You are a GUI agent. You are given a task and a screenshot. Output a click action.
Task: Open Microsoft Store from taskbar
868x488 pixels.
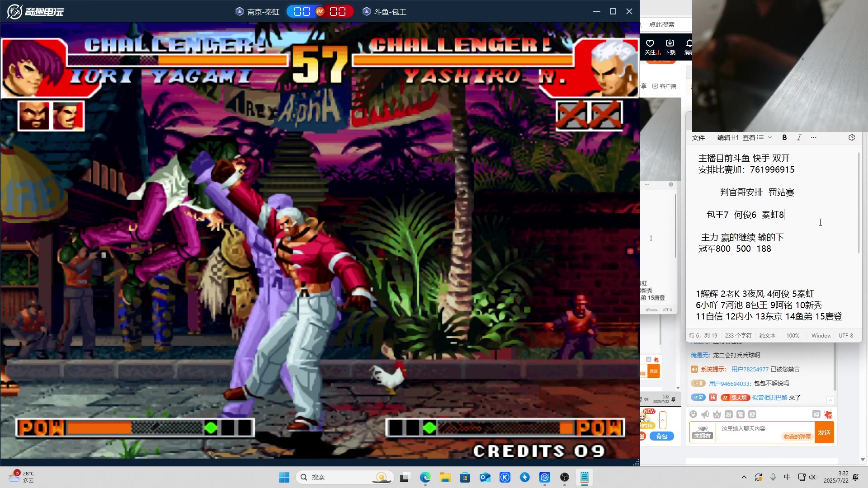point(465,477)
